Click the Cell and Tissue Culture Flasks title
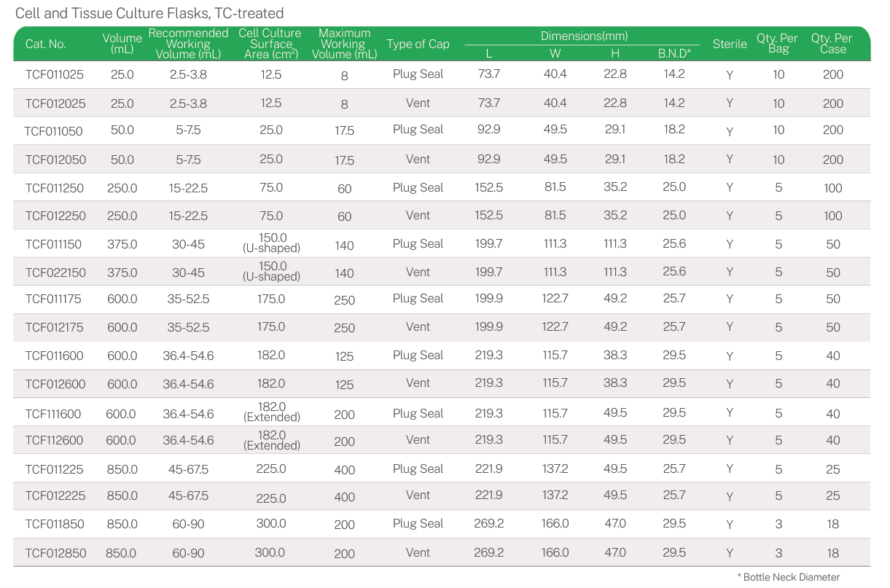 [x=149, y=13]
